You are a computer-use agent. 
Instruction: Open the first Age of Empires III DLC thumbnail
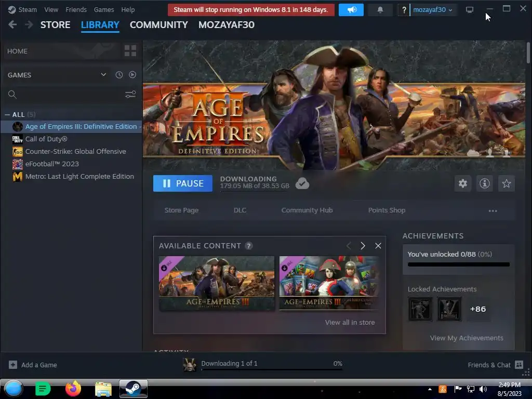click(217, 283)
